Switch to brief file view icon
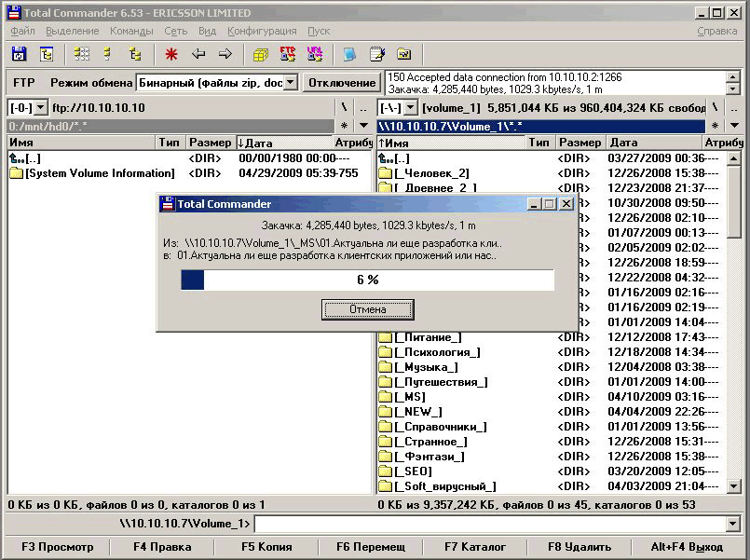 pyautogui.click(x=82, y=54)
